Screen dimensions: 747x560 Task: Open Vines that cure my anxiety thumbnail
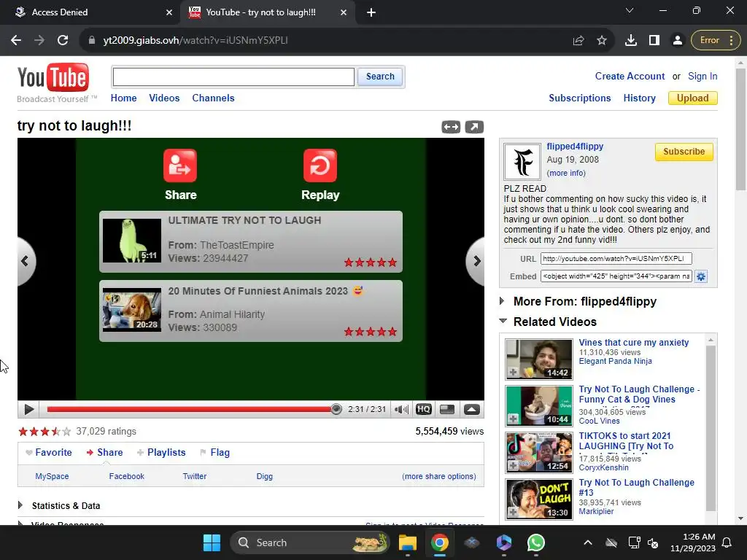click(539, 359)
